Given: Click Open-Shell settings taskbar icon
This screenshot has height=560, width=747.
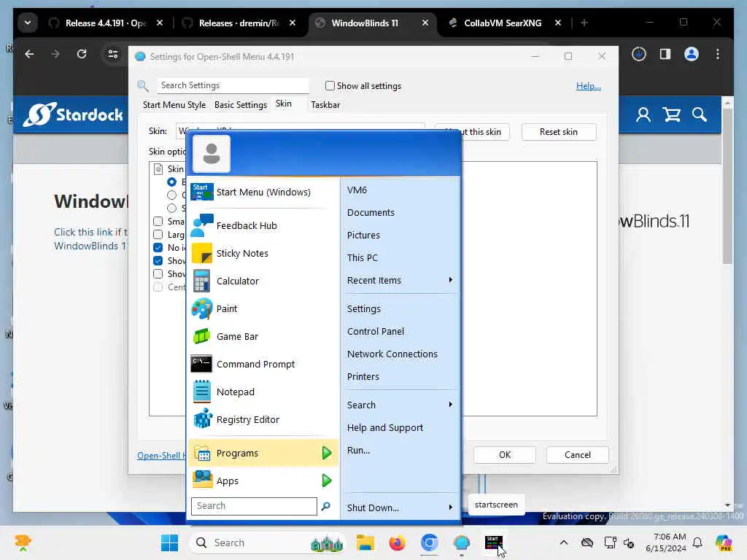Looking at the screenshot, I should (x=462, y=542).
